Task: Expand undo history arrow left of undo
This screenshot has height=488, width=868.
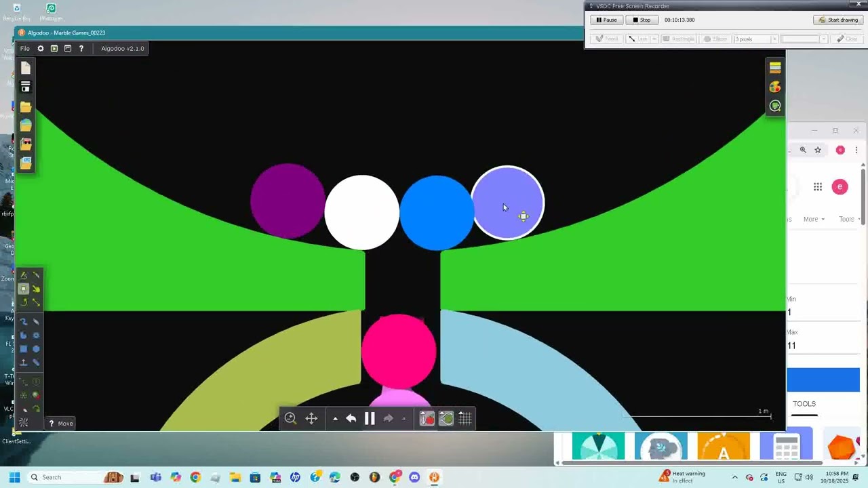Action: click(335, 419)
